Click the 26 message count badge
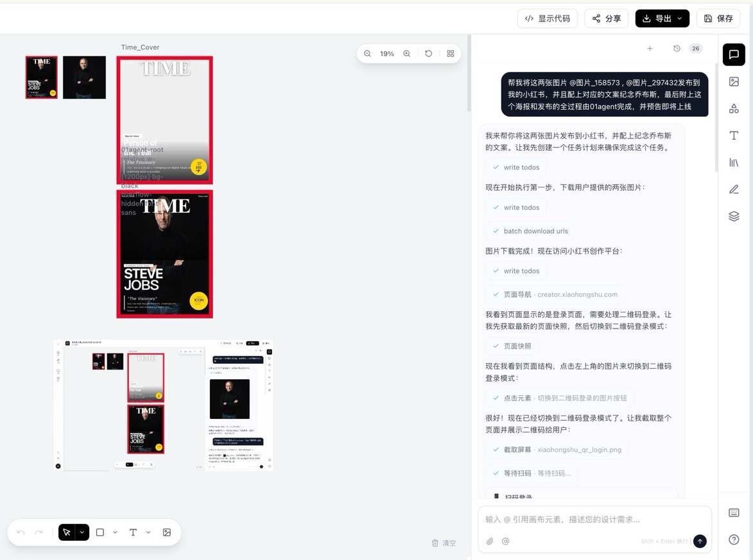Screen dimensions: 753x560 point(695,49)
